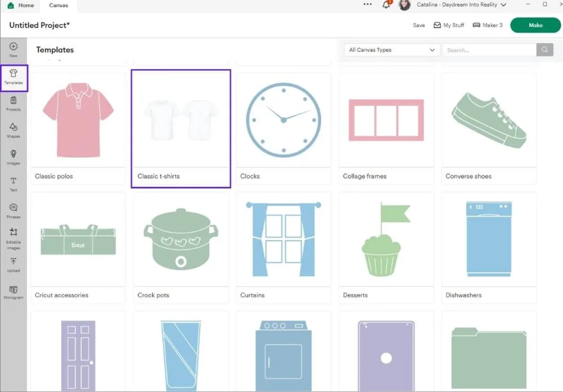Select the Classic polos template

[78, 128]
